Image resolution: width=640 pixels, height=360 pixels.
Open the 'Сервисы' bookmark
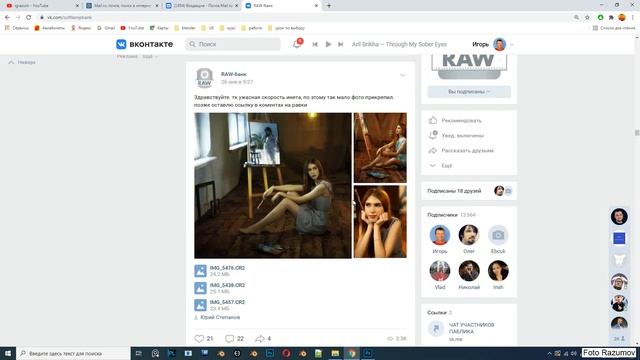[16, 28]
